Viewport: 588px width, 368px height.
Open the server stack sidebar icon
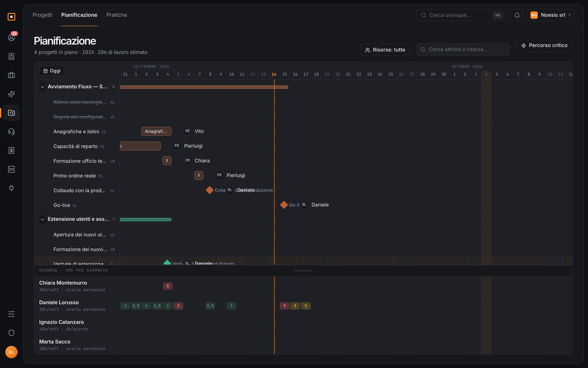[x=11, y=169]
